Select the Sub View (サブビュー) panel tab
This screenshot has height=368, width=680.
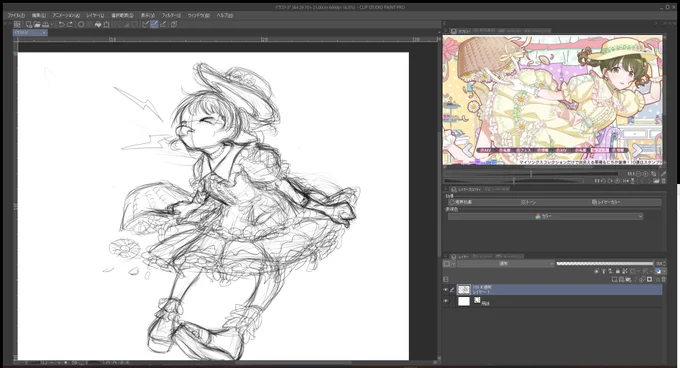[x=461, y=31]
